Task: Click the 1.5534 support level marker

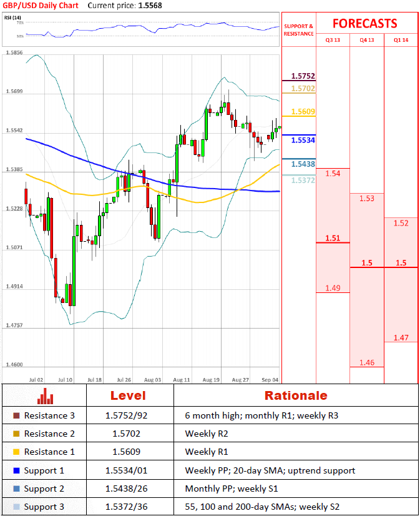Action: 303,140
